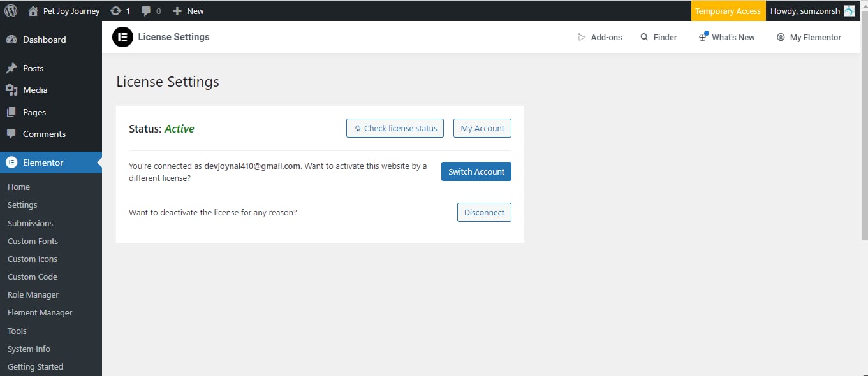This screenshot has width=868, height=376.
Task: Click the Elementor icon in sidebar menu
Action: point(11,163)
